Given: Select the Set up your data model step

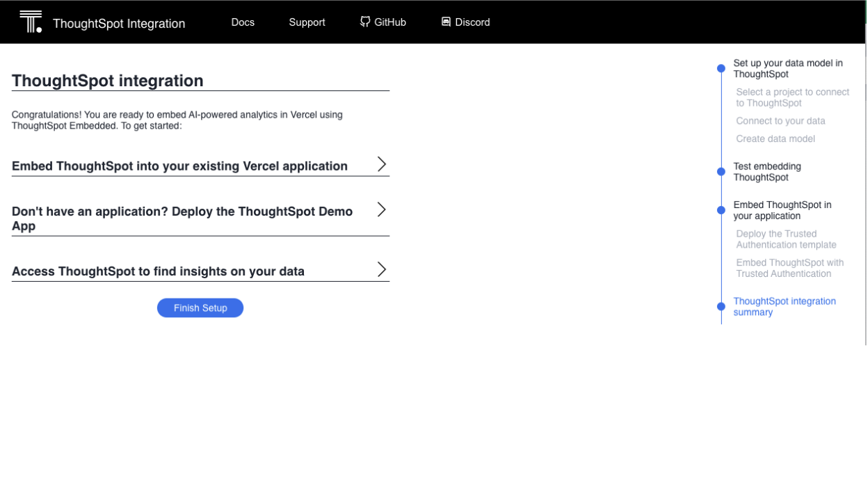Looking at the screenshot, I should point(787,68).
